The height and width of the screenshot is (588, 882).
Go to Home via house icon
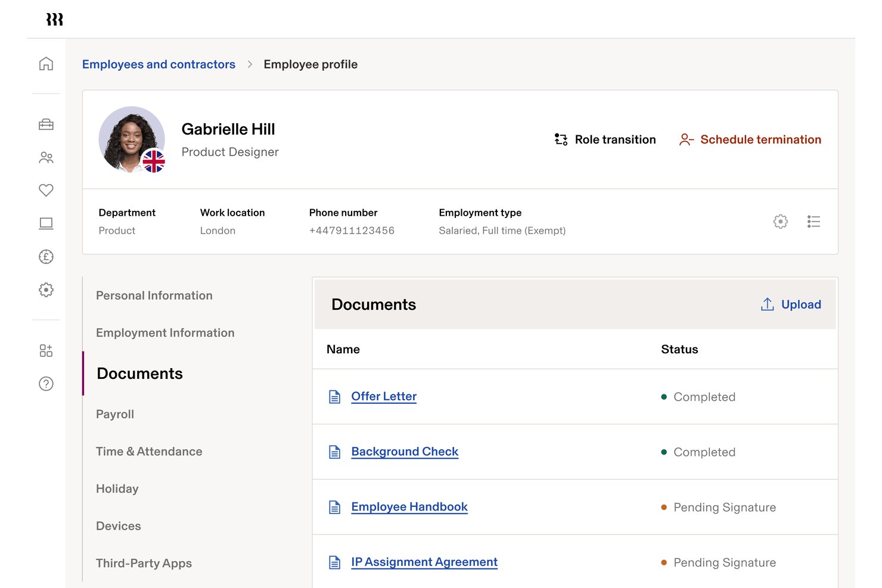click(x=46, y=64)
